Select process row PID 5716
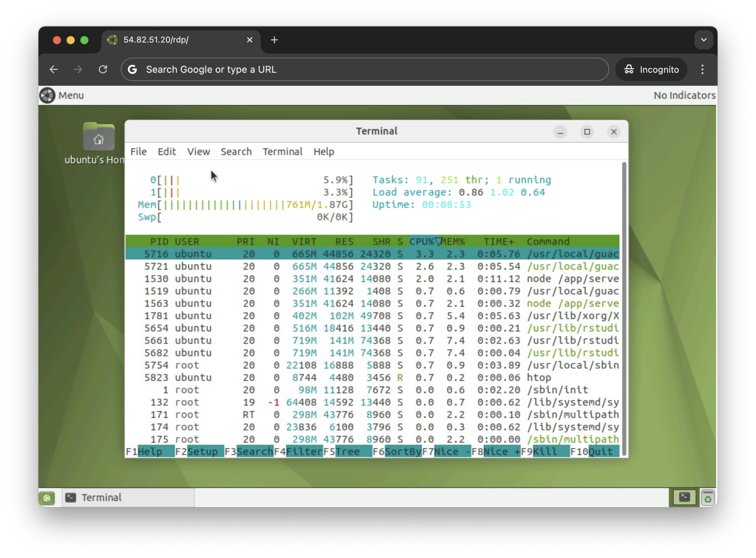The height and width of the screenshot is (558, 756). pos(373,254)
